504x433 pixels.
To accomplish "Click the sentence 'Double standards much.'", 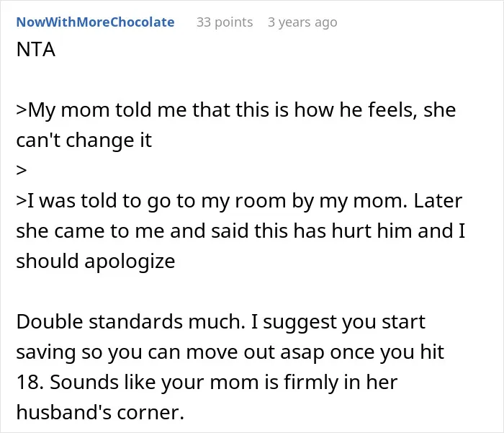I will pyautogui.click(x=131, y=322).
